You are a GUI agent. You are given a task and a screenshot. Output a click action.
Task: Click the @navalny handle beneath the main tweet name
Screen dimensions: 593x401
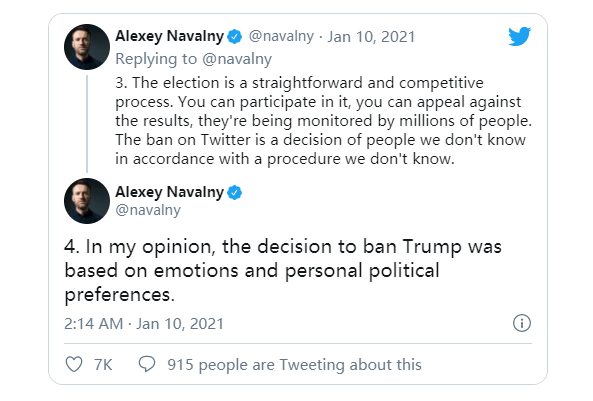tap(148, 210)
